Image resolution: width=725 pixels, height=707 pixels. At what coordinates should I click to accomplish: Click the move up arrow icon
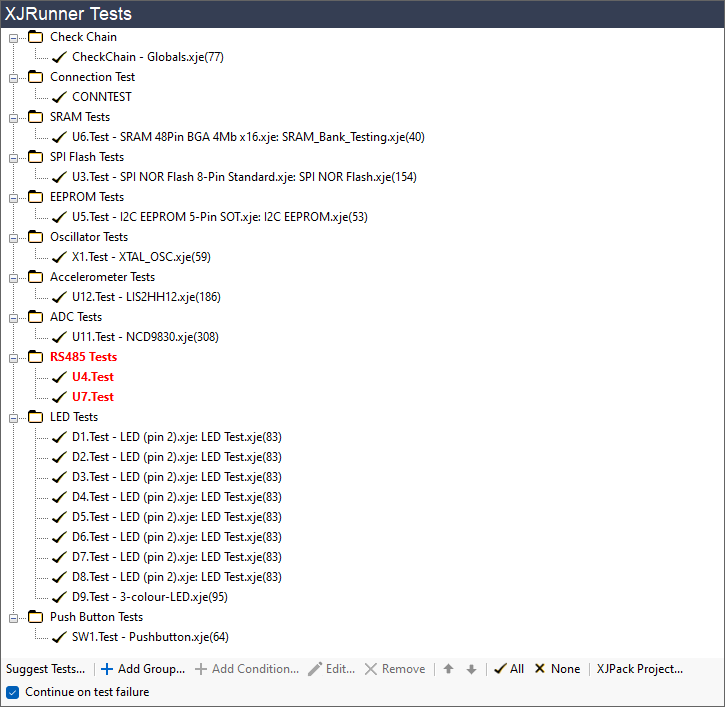click(x=448, y=669)
